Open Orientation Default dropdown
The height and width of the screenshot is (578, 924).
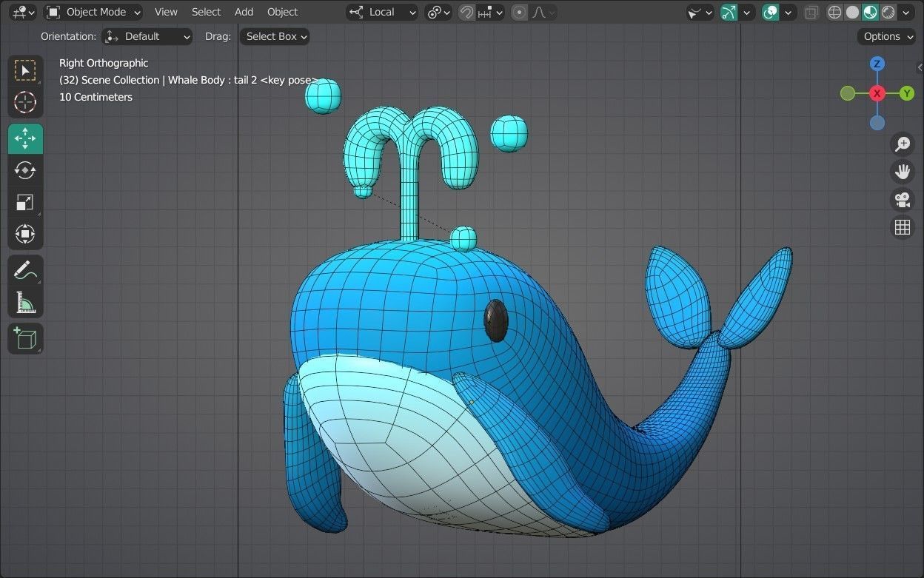point(147,36)
